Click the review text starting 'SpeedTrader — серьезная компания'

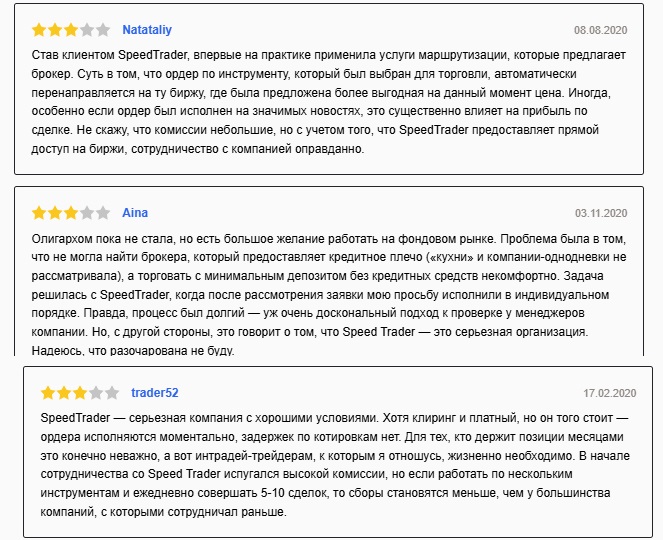coord(335,465)
